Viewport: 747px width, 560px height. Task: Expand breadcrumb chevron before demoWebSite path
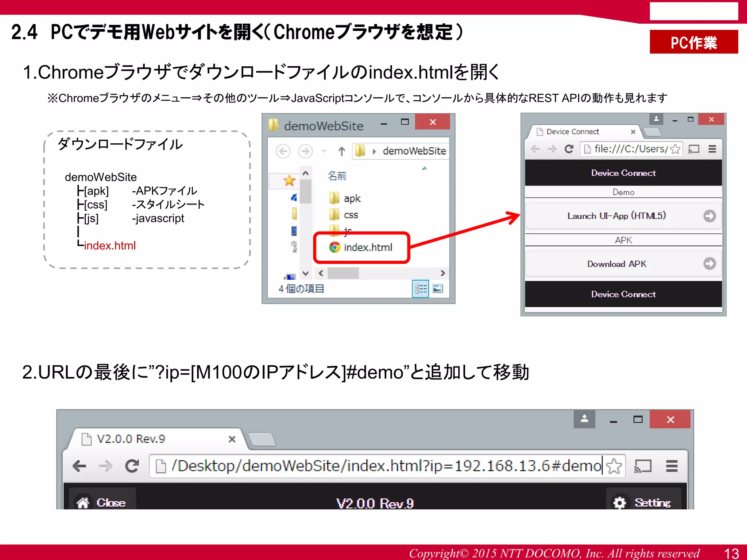374,151
